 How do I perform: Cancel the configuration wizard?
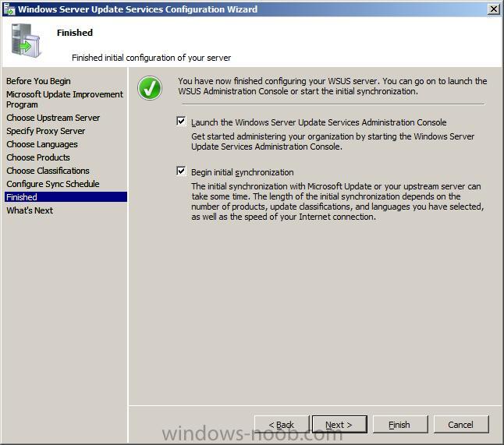pyautogui.click(x=461, y=425)
